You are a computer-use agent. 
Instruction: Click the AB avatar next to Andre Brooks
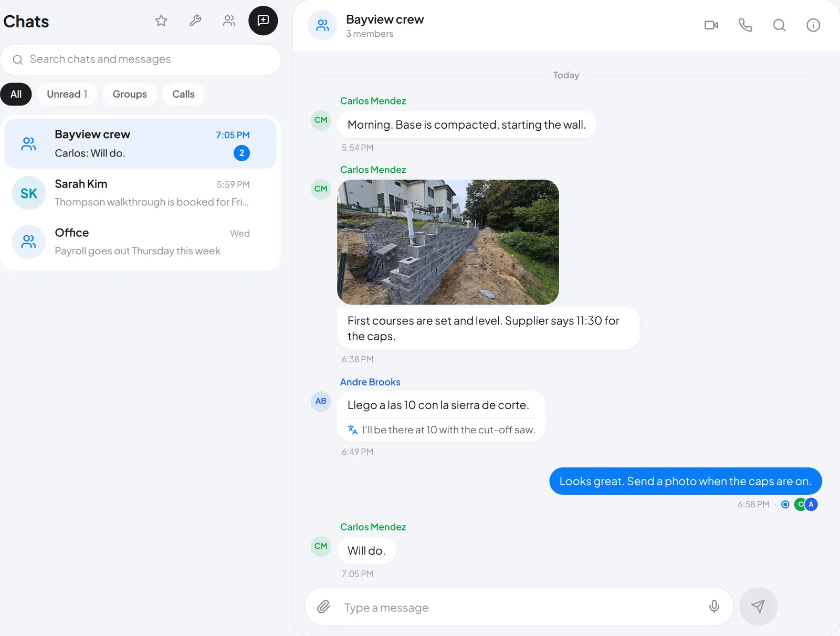tap(321, 401)
